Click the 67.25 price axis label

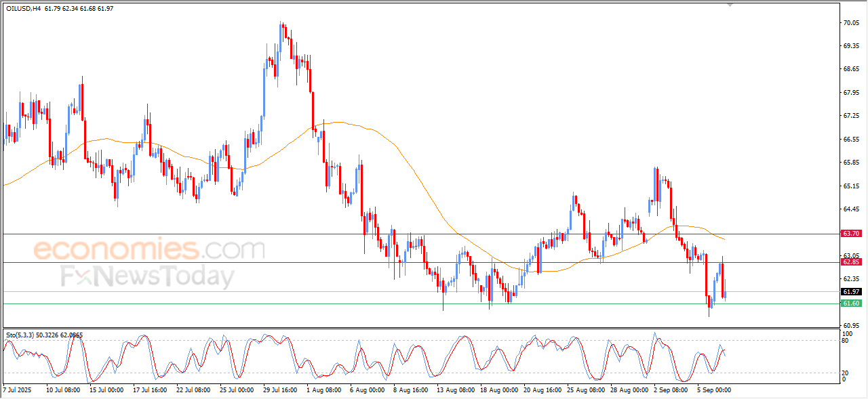[852, 116]
